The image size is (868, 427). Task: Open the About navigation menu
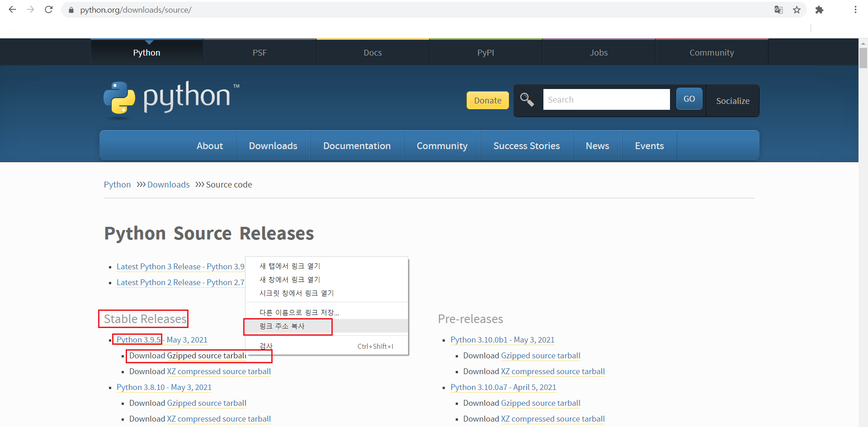click(210, 145)
